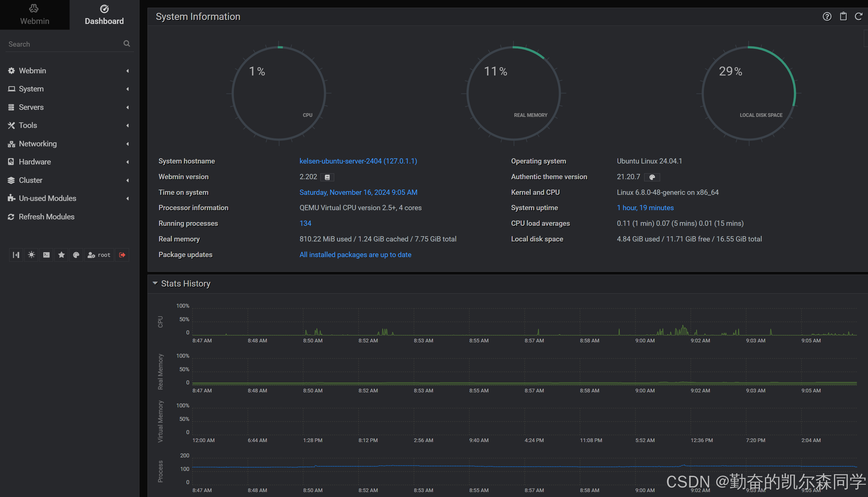868x497 pixels.
Task: Open favorites star icon
Action: [x=61, y=255]
